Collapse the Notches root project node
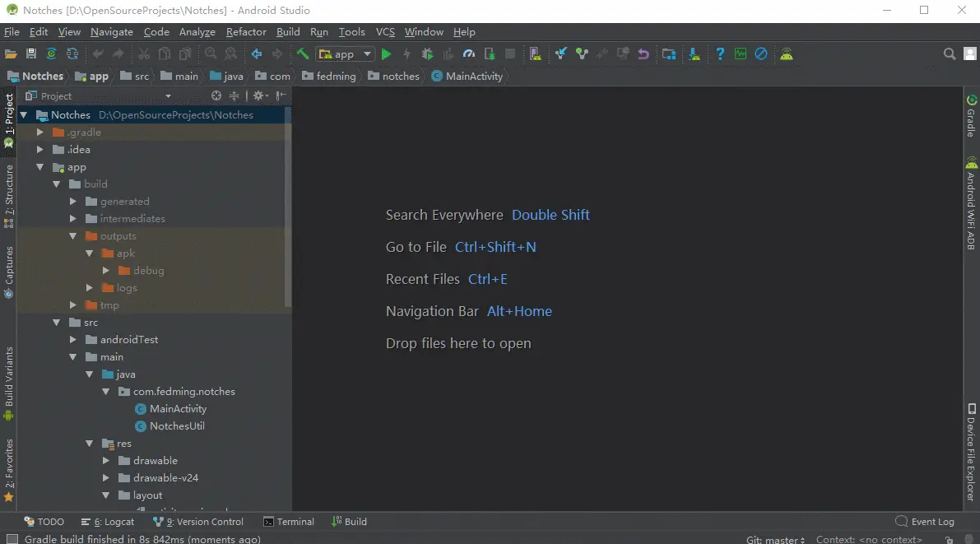The width and height of the screenshot is (980, 544). [x=23, y=115]
